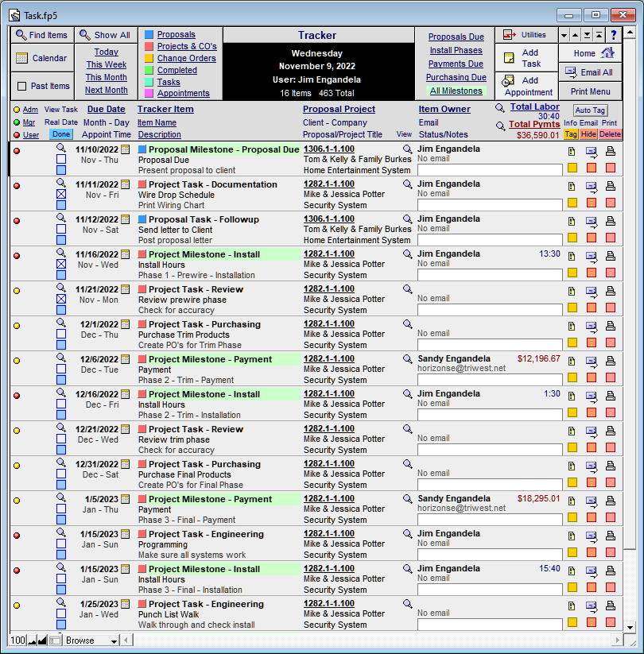Image resolution: width=644 pixels, height=654 pixels.
Task: Calendar icon beside 12/31/2022 date
Action: point(125,464)
